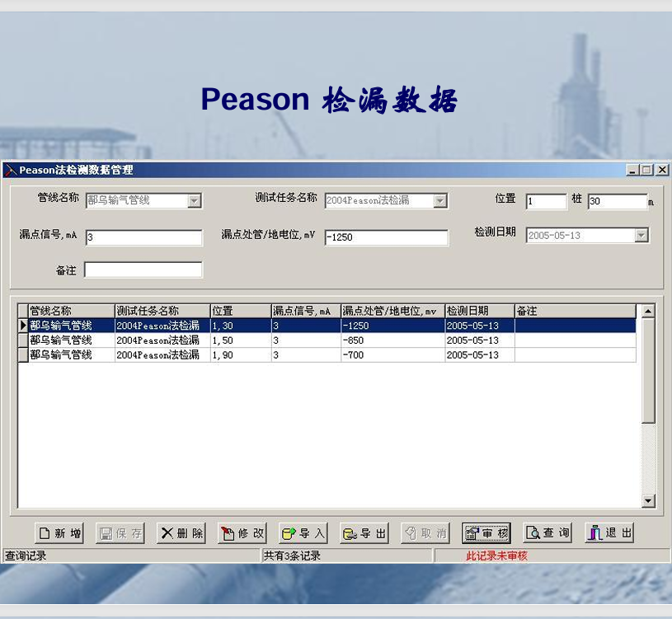Click the Peason法检测数据管理 title bar icon
The width and height of the screenshot is (672, 619).
click(x=11, y=170)
